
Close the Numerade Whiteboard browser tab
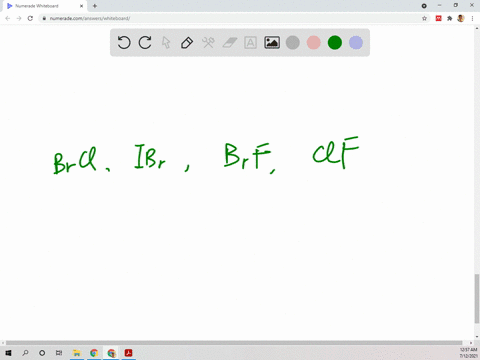(81, 6)
